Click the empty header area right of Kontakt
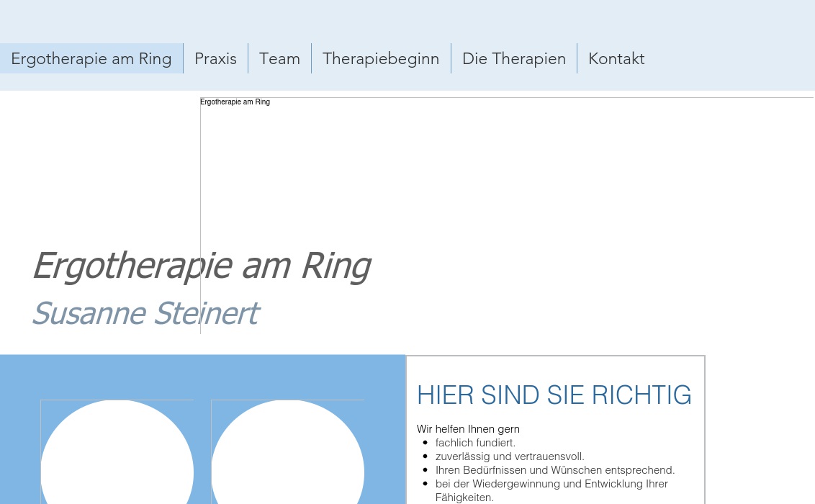 727,58
